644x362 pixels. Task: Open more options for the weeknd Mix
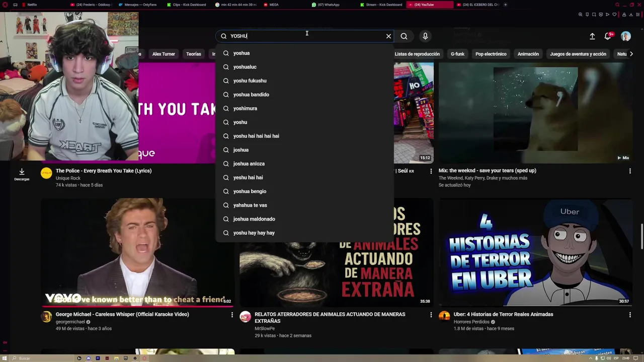click(x=630, y=171)
